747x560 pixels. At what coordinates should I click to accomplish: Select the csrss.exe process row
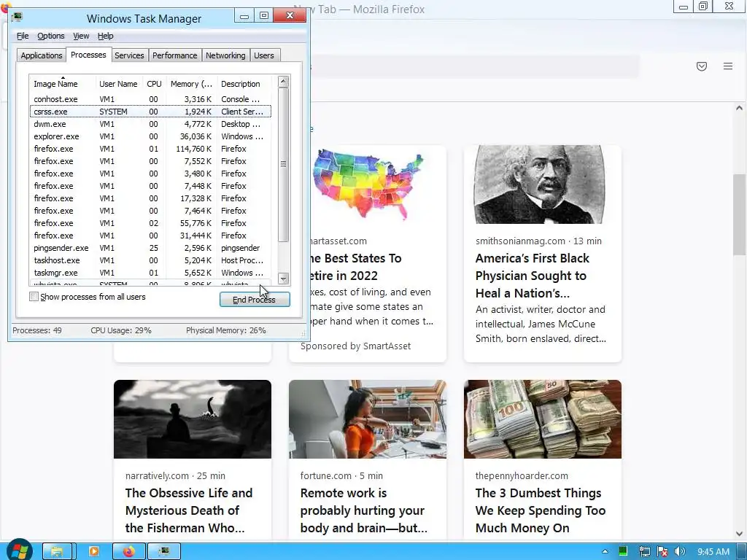[x=150, y=112]
